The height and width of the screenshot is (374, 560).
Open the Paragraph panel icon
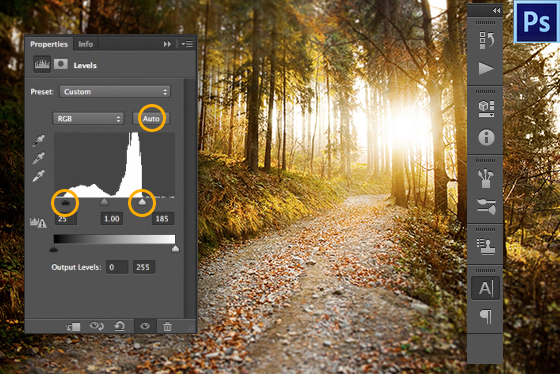(486, 316)
